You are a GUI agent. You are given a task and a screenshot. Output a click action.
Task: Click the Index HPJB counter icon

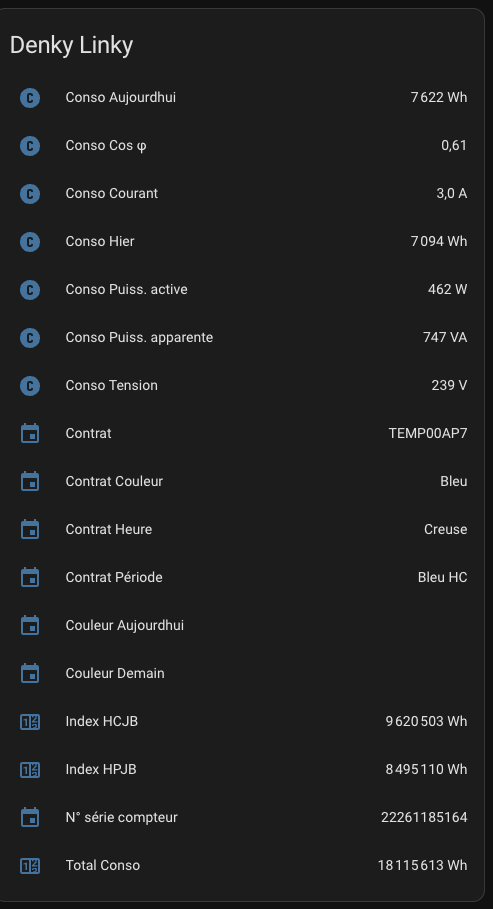point(30,770)
